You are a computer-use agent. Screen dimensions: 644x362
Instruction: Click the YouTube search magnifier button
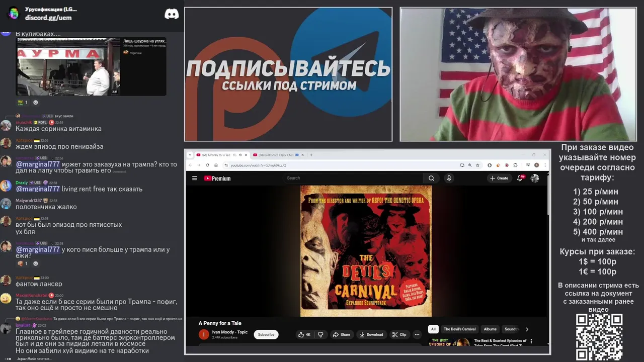431,178
